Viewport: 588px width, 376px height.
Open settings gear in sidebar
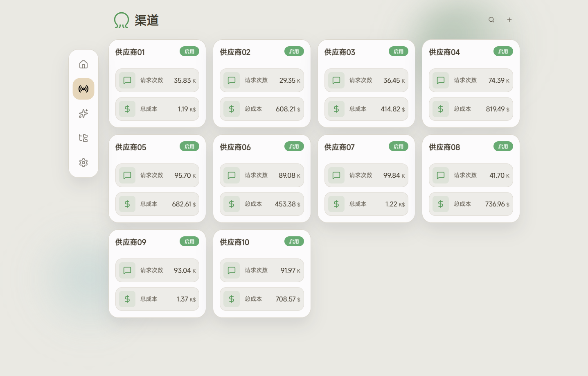83,163
